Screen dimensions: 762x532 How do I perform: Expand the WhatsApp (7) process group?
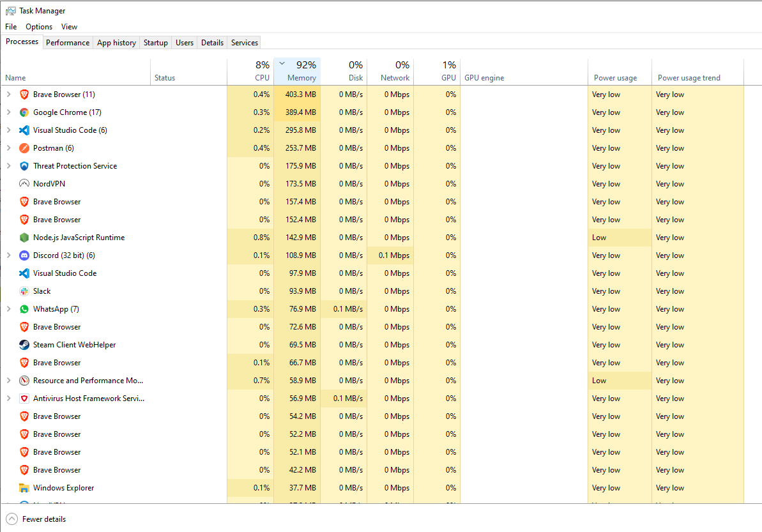[x=9, y=309]
